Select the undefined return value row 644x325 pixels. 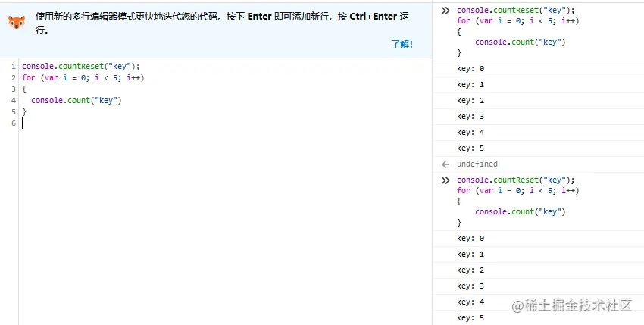[539, 164]
